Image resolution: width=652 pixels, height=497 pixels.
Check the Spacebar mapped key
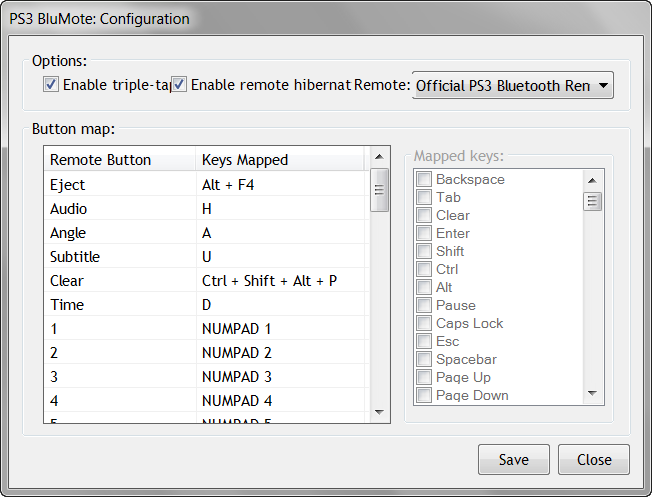point(424,359)
